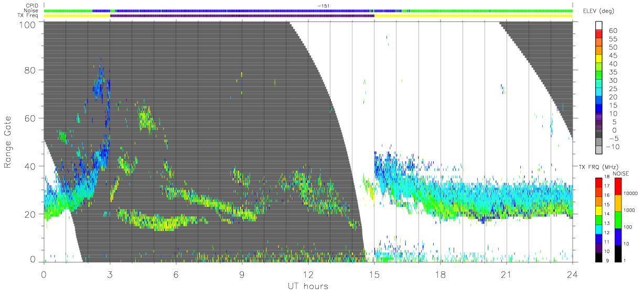This screenshot has height=297, width=644.
Task: Click the Range Gate tick label '100'
Action: click(28, 24)
